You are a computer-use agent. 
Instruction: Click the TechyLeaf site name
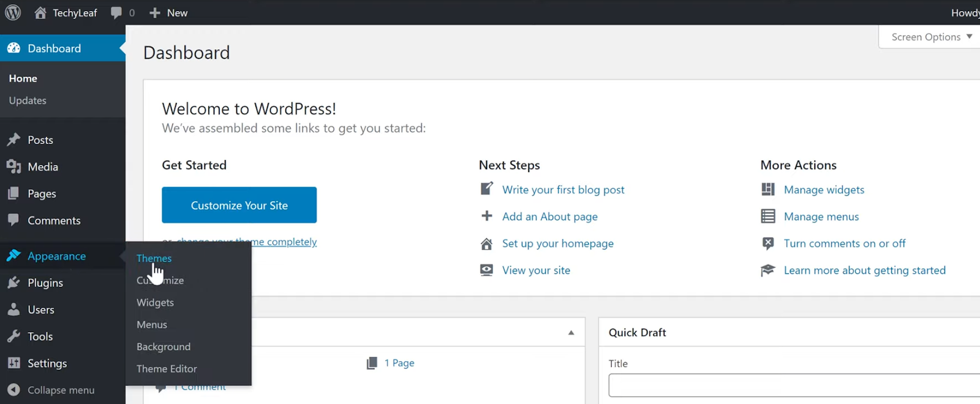pyautogui.click(x=75, y=13)
